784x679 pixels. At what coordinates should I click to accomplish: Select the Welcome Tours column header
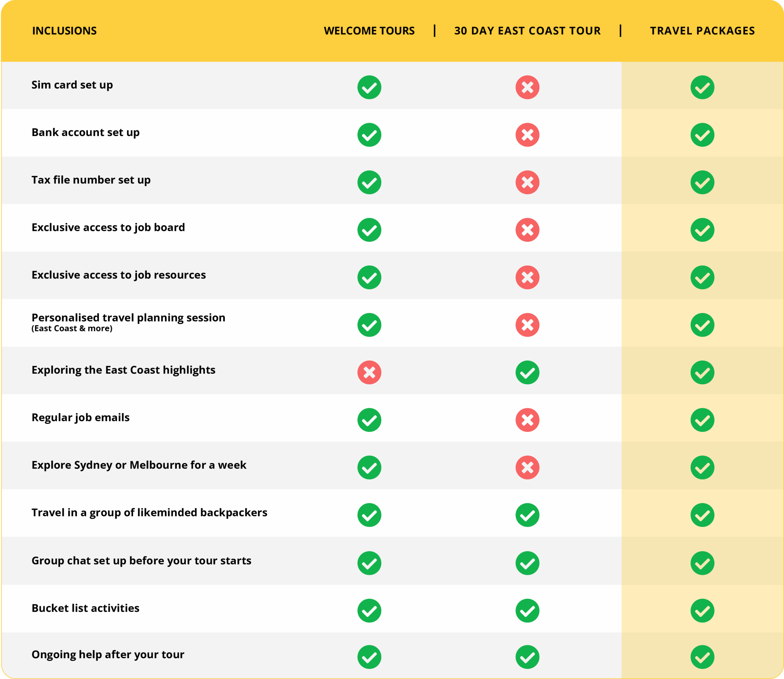369,31
